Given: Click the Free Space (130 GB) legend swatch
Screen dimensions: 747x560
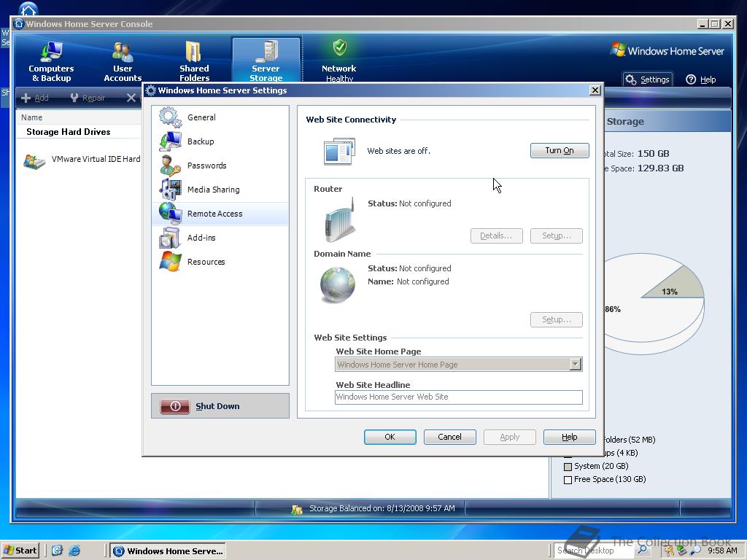Looking at the screenshot, I should pyautogui.click(x=568, y=480).
